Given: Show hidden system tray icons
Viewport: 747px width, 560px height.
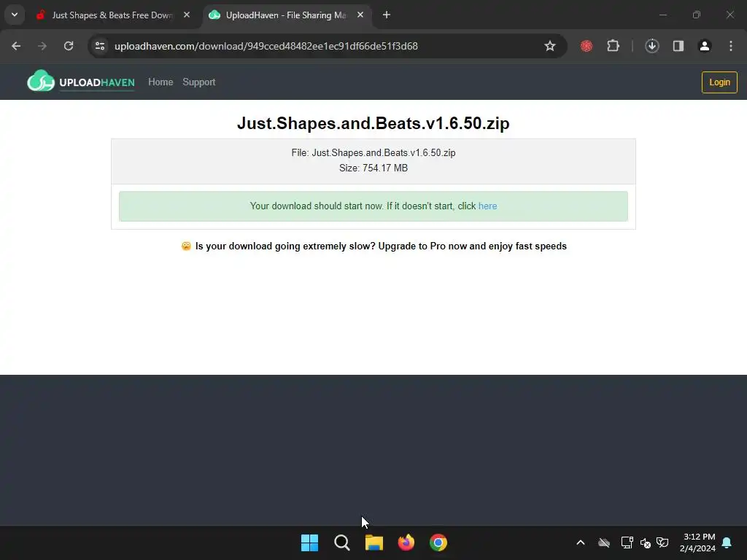Looking at the screenshot, I should [x=581, y=542].
